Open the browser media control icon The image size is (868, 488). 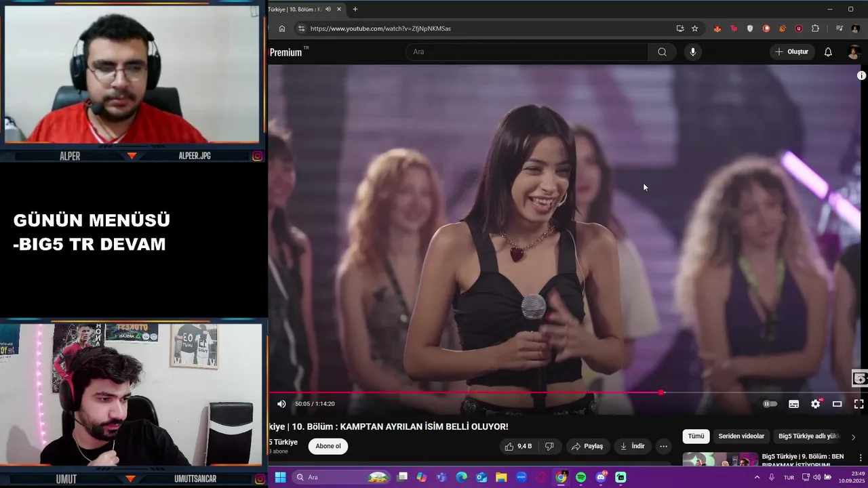[x=839, y=28]
